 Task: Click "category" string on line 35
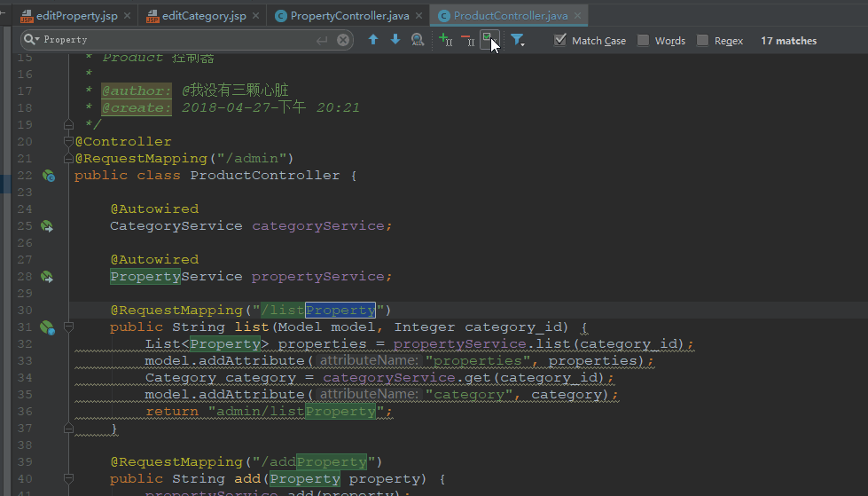(469, 395)
